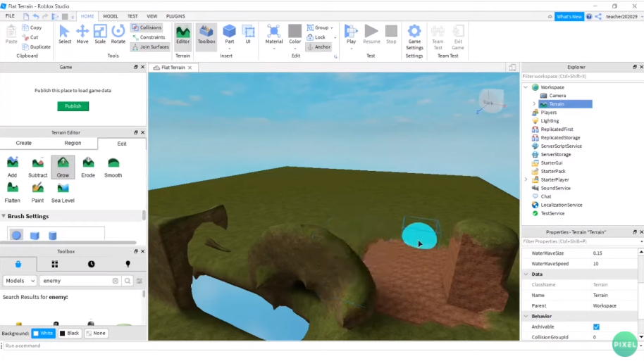This screenshot has width=644, height=361.
Task: Open the Toolbox inventory grid tab
Action: click(x=55, y=264)
